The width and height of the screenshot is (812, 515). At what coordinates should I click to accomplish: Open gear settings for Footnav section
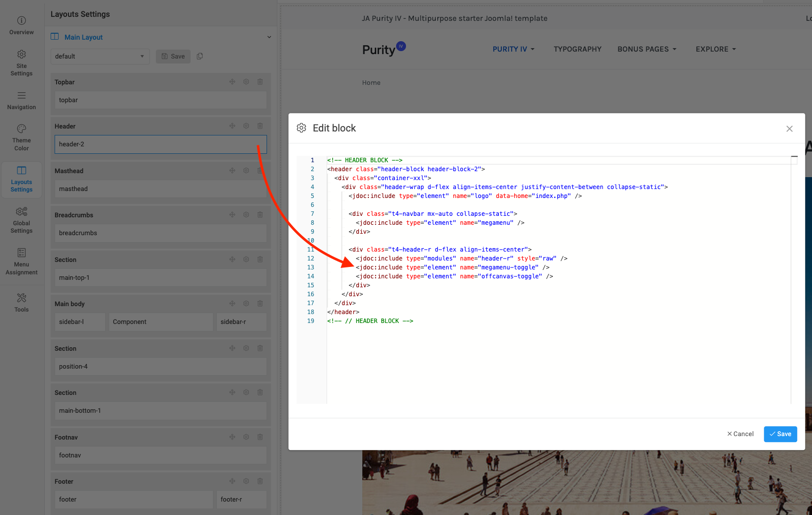(246, 437)
